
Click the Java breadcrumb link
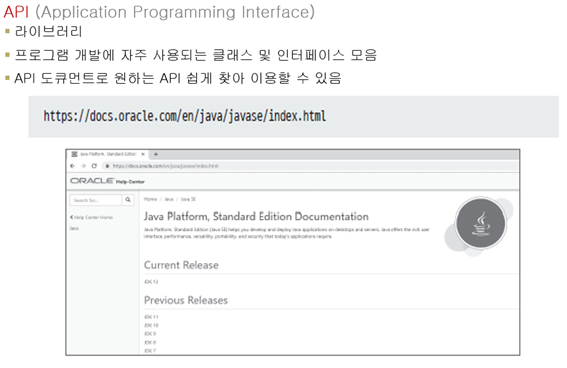(169, 199)
